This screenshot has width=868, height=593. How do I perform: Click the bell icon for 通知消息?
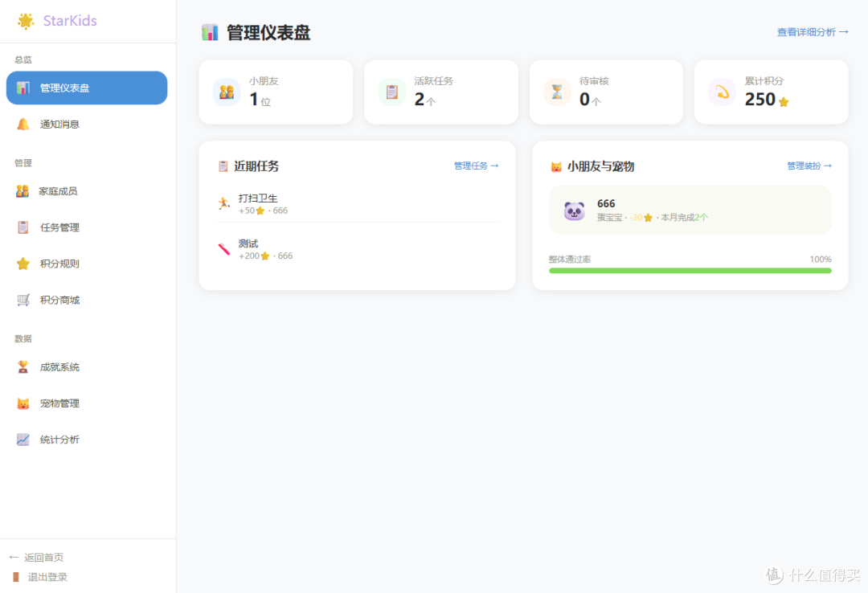23,124
